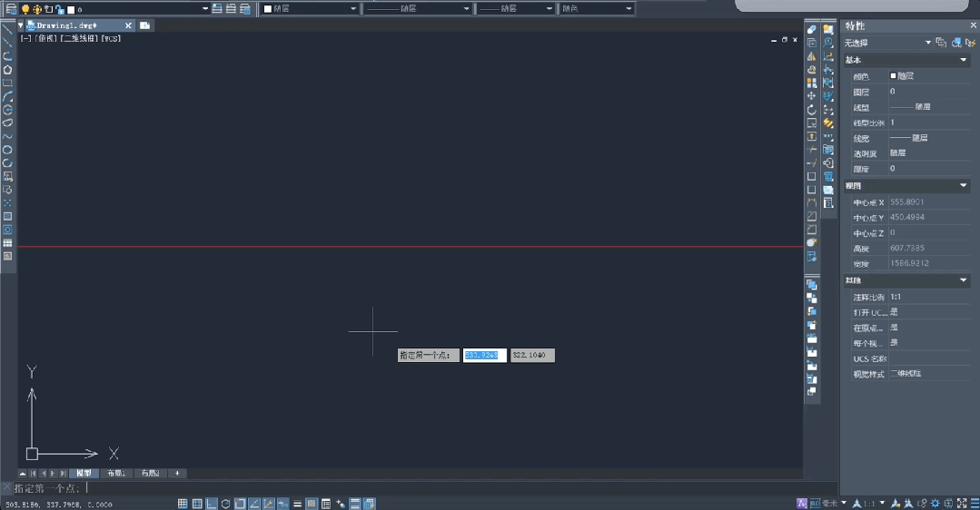
Task: Toggle ortho mode in status bar
Action: (x=212, y=504)
